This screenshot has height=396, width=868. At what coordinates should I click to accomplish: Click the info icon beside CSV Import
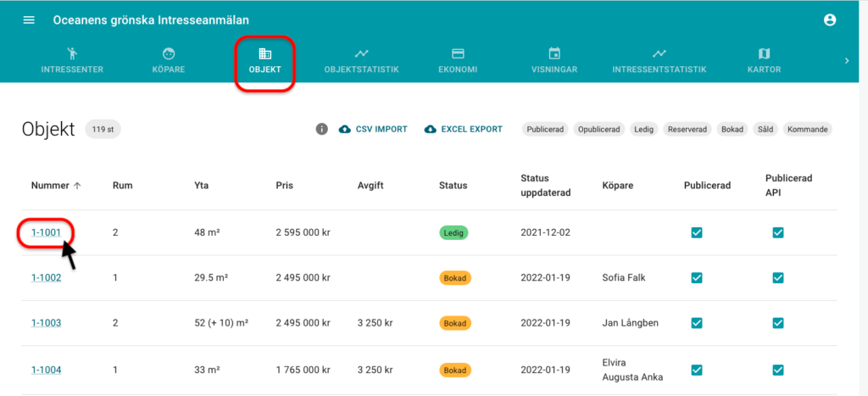[x=321, y=130]
